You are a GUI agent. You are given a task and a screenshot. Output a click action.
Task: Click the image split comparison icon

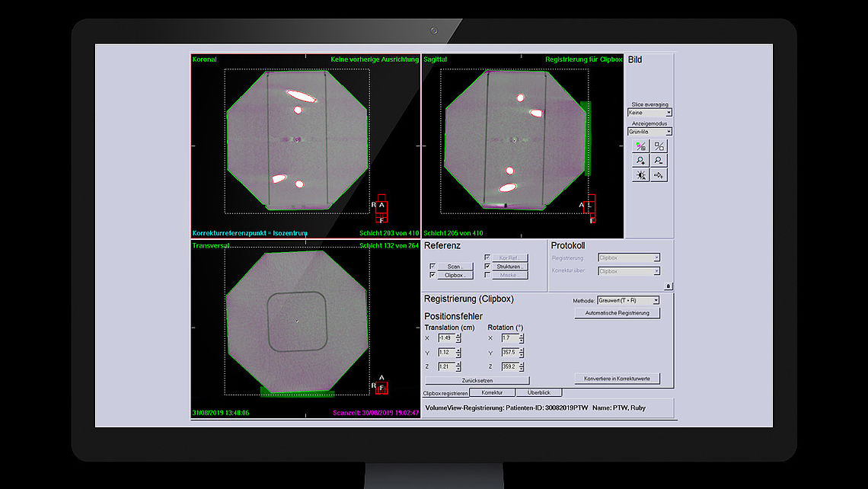(659, 146)
